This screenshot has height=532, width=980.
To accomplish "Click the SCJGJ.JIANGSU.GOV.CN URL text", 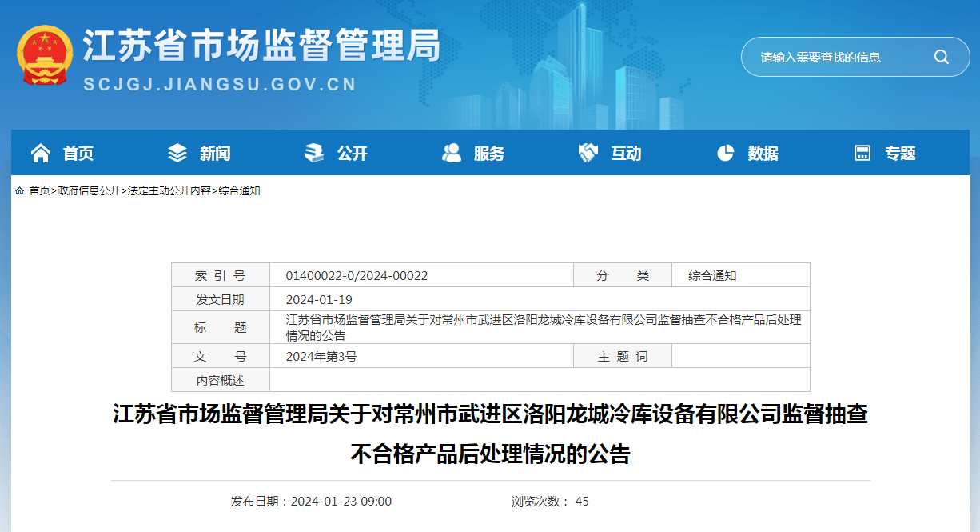I will (x=220, y=84).
